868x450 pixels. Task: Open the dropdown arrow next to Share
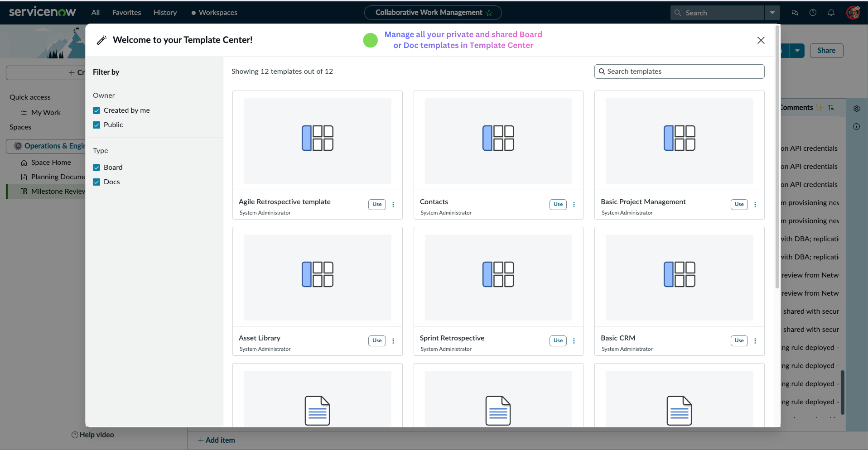(797, 51)
